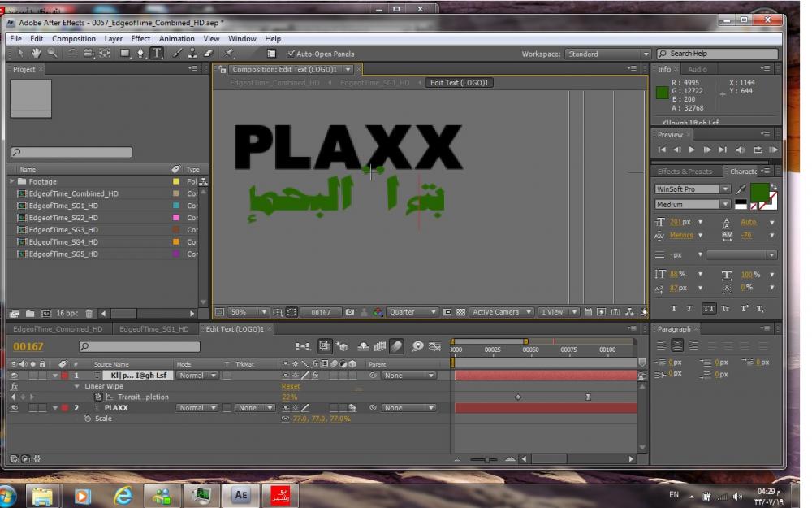
Task: Select the Selection arrow tool
Action: click(20, 54)
